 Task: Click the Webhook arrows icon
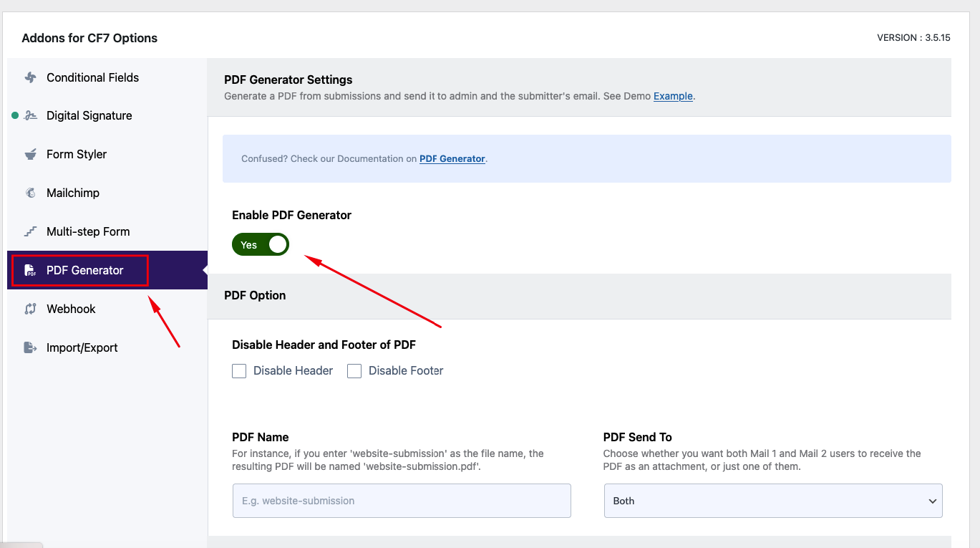30,309
